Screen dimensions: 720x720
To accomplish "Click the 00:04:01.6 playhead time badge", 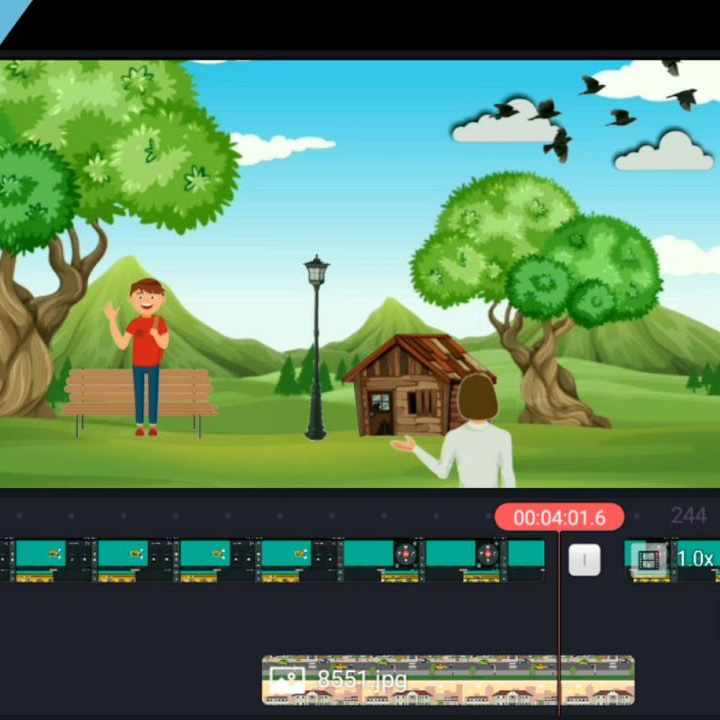I will [x=559, y=518].
